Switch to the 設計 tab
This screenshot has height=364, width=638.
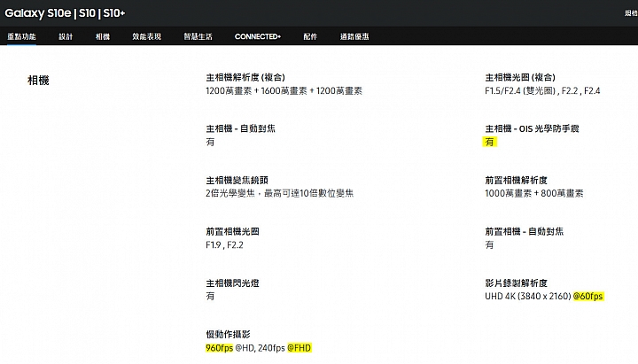(66, 36)
